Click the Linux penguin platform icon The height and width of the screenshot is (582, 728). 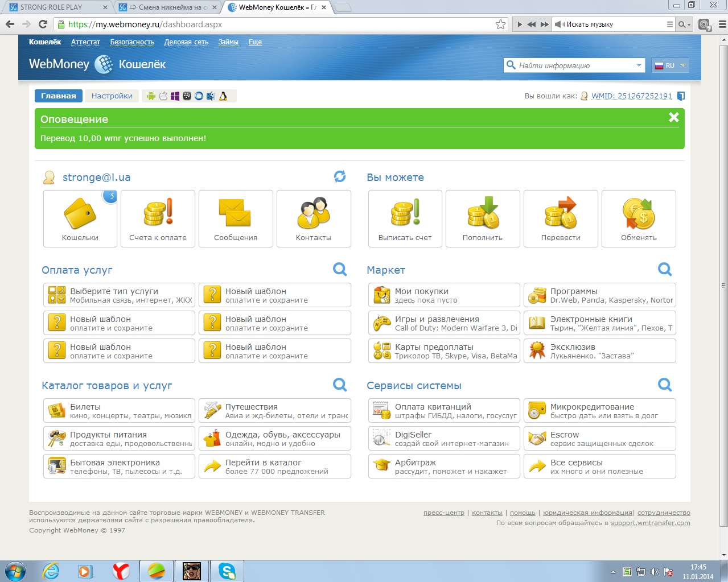(223, 96)
